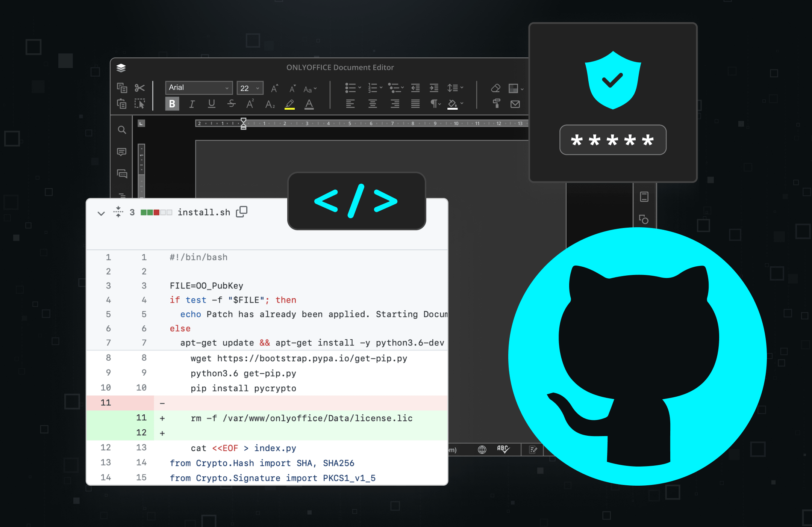Click the ONLYOFFICE logo in the title bar
This screenshot has height=527, width=812.
click(x=121, y=68)
